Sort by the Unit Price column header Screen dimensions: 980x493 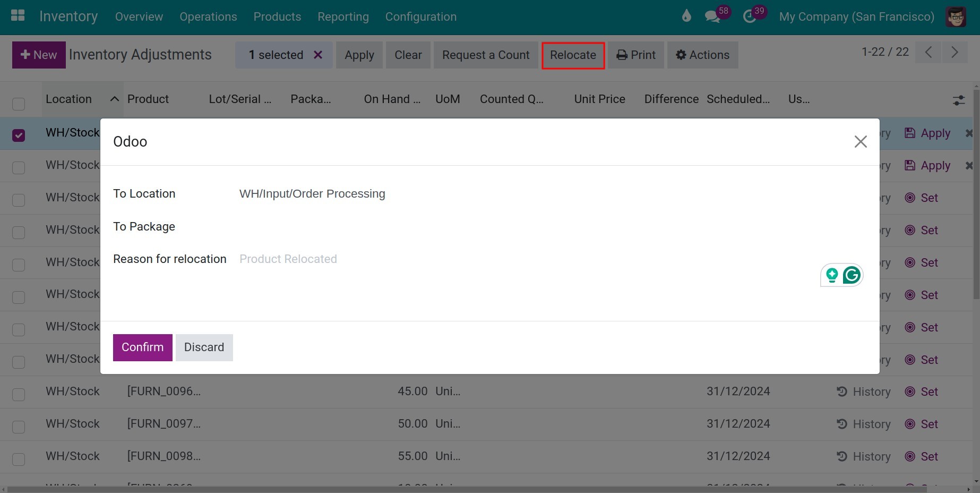tap(599, 99)
